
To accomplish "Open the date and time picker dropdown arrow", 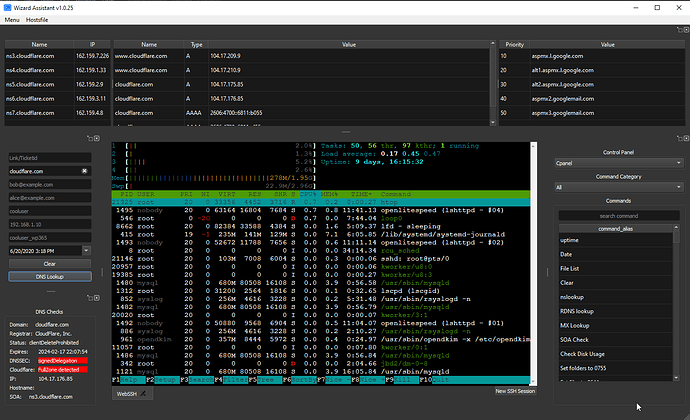I will (86, 251).
